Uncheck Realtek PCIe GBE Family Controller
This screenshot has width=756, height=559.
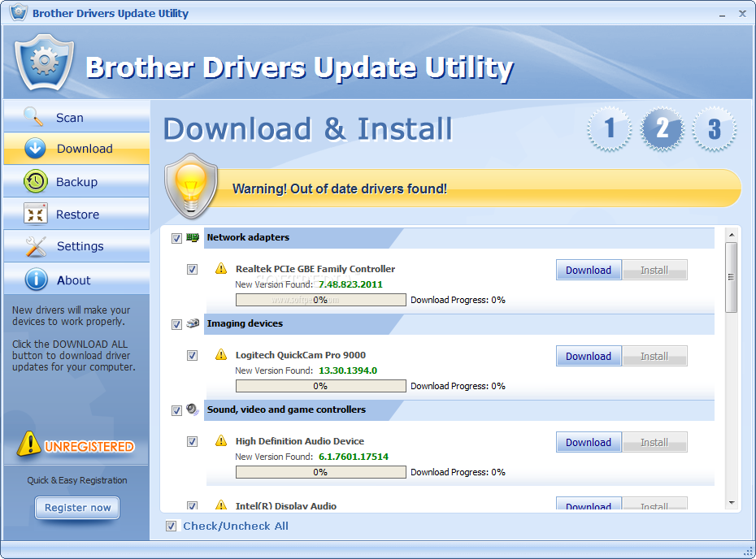(x=192, y=269)
